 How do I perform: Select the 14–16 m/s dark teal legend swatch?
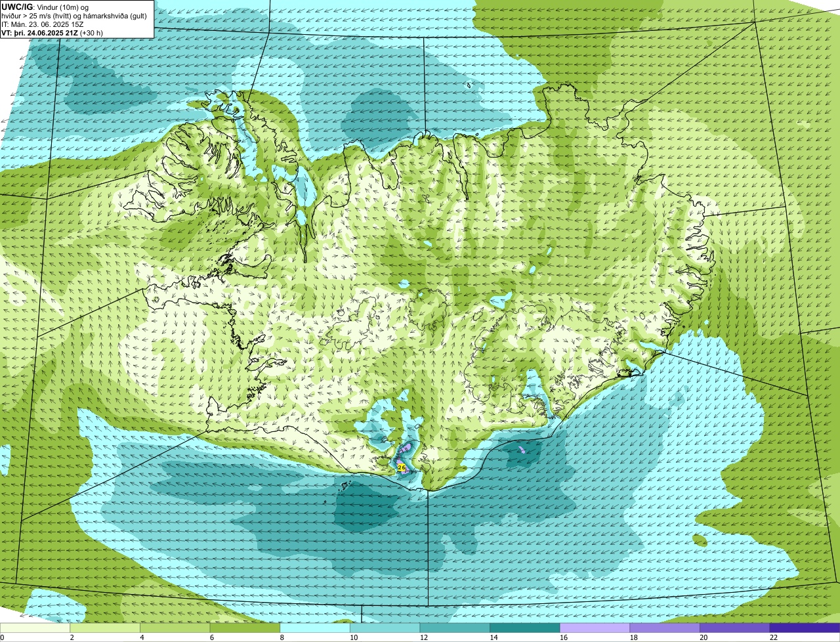tap(524, 628)
